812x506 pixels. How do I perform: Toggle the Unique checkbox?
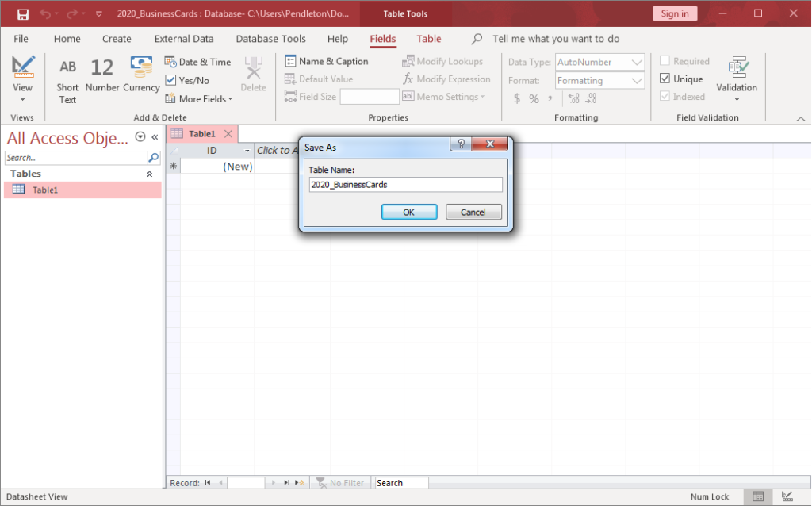point(666,79)
